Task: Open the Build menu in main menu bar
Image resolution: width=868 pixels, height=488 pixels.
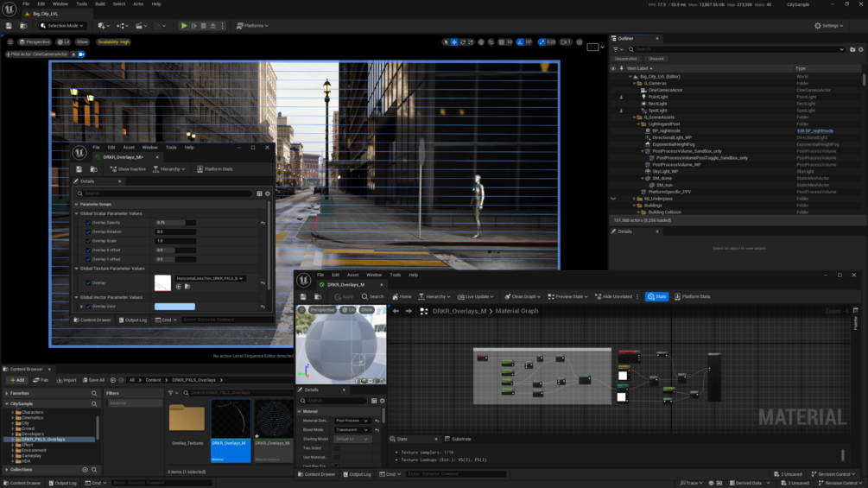Action: (100, 4)
